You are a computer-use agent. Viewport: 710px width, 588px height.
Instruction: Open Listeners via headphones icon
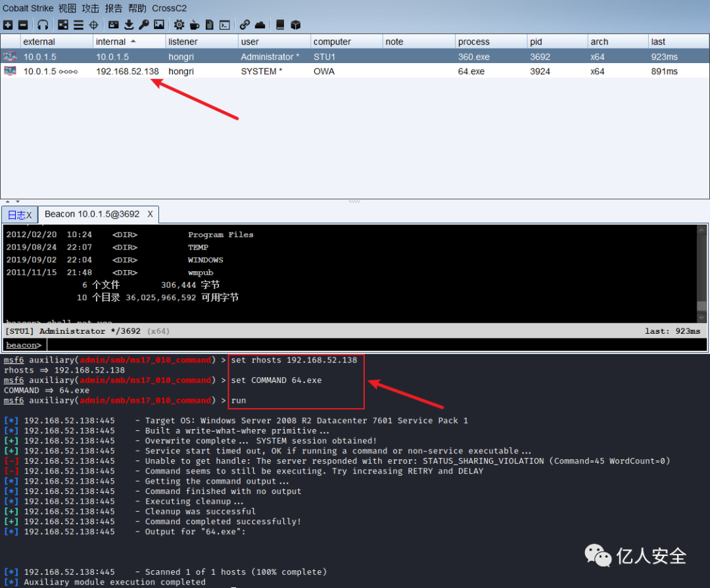43,25
